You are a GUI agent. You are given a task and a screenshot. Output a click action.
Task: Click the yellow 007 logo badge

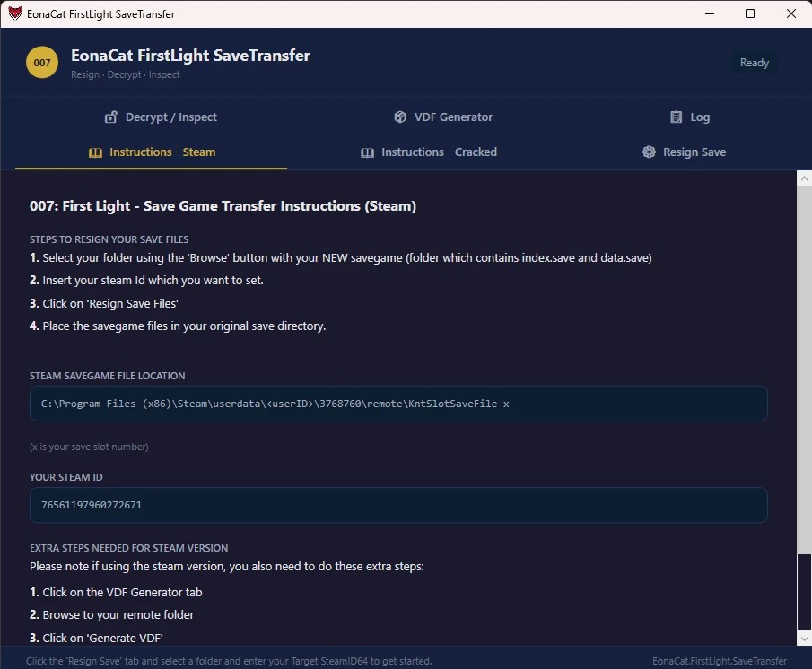pos(42,63)
